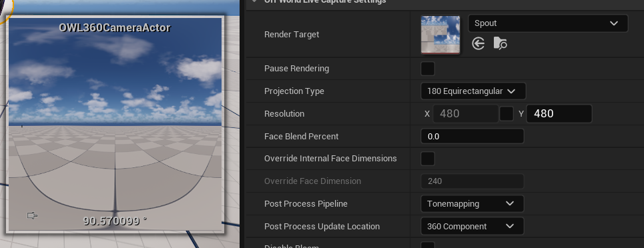This screenshot has width=644, height=248.
Task: Click the Resolution Y field showing 480
Action: pos(559,114)
